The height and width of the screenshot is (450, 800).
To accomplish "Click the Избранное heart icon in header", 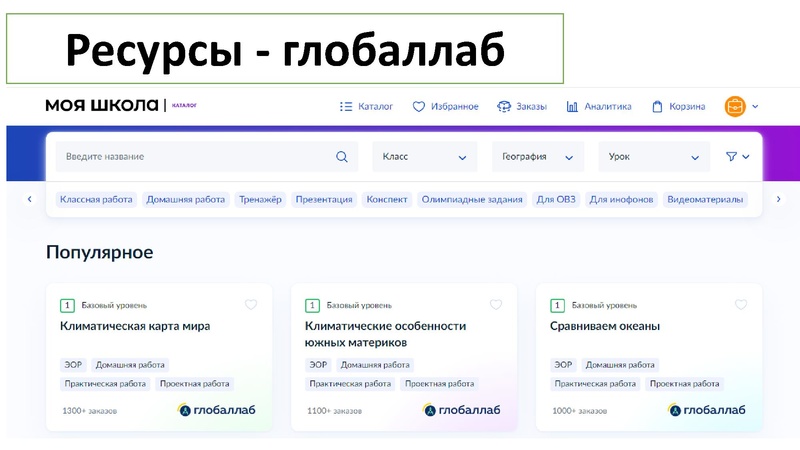I will [x=418, y=107].
